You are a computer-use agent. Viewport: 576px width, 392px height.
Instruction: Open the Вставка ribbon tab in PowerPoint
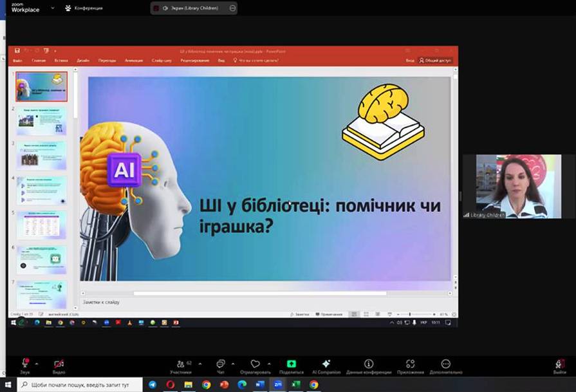point(61,61)
